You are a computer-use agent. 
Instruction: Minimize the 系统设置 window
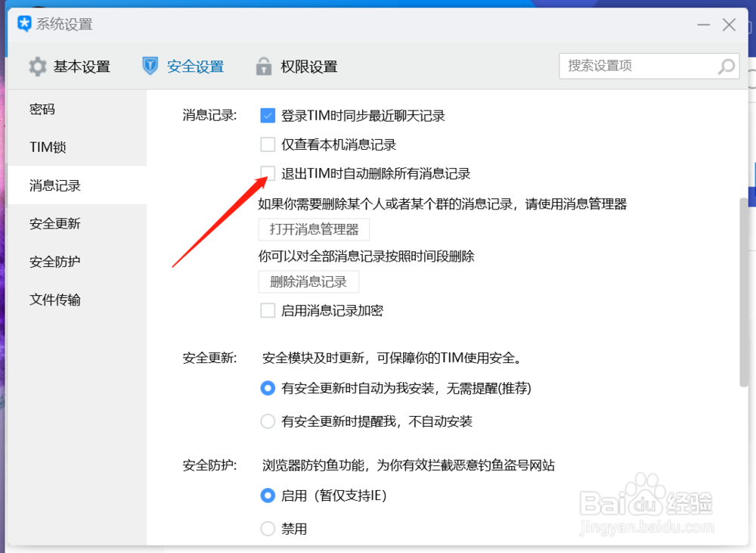point(703,25)
